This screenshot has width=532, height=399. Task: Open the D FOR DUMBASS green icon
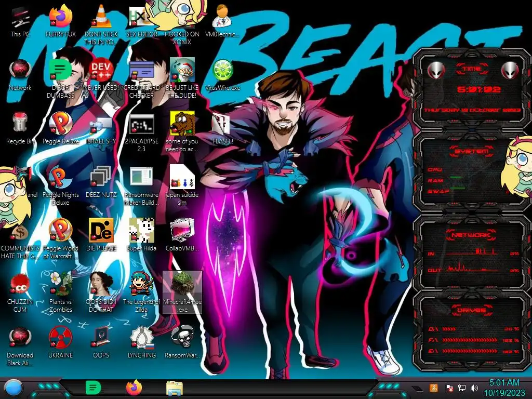[60, 79]
